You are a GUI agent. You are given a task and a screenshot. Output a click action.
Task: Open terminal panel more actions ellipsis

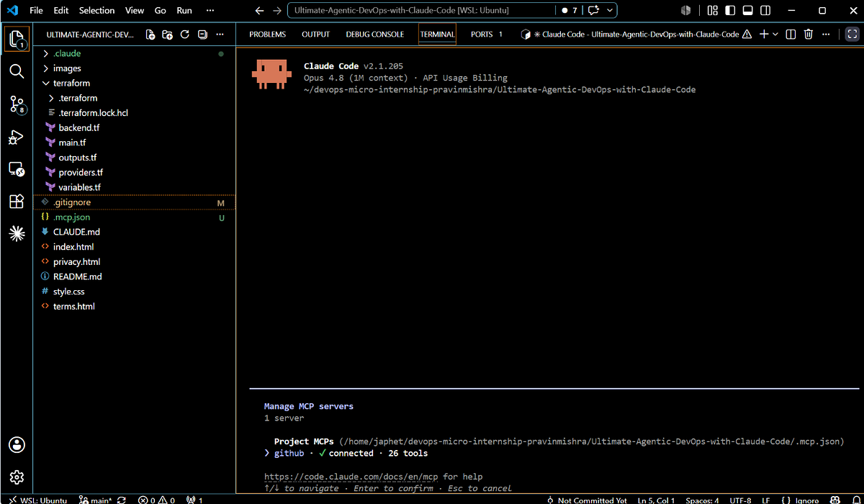(x=826, y=35)
